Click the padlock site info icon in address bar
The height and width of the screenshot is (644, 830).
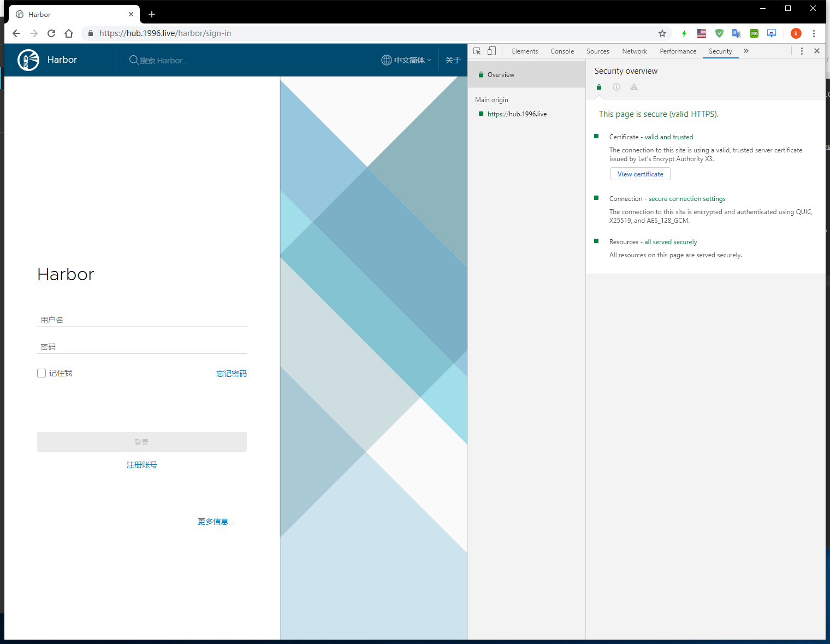(x=91, y=33)
